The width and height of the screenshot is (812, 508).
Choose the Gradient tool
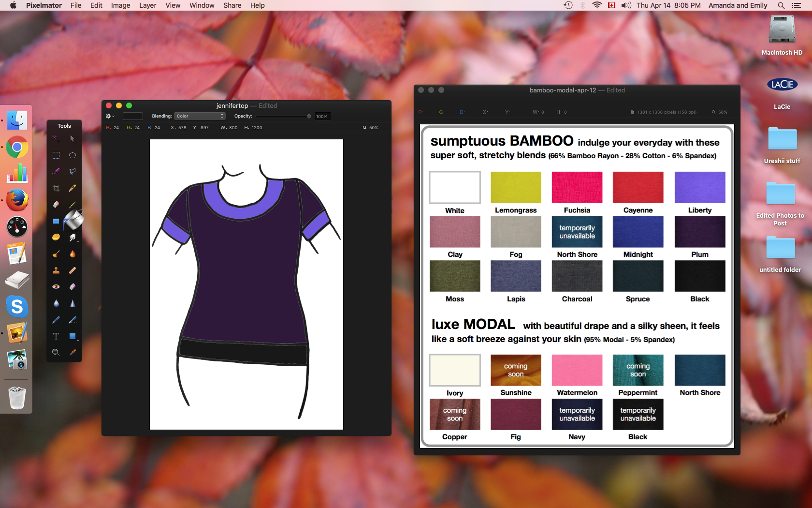56,221
